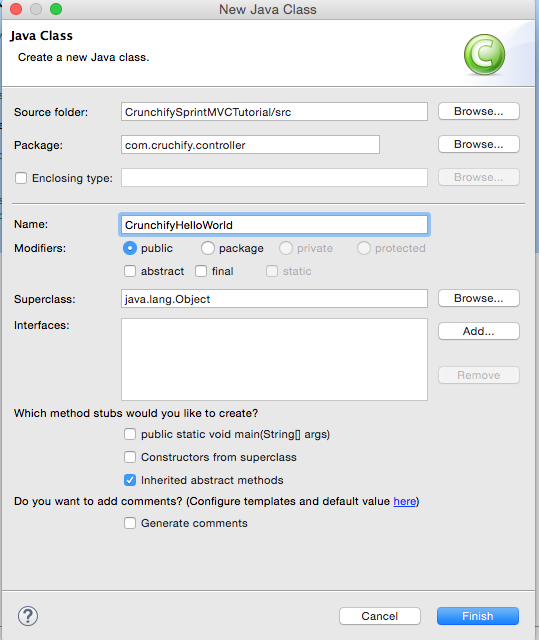Viewport: 539px width, 640px height.
Task: Add an interface with Add button
Action: pyautogui.click(x=479, y=331)
